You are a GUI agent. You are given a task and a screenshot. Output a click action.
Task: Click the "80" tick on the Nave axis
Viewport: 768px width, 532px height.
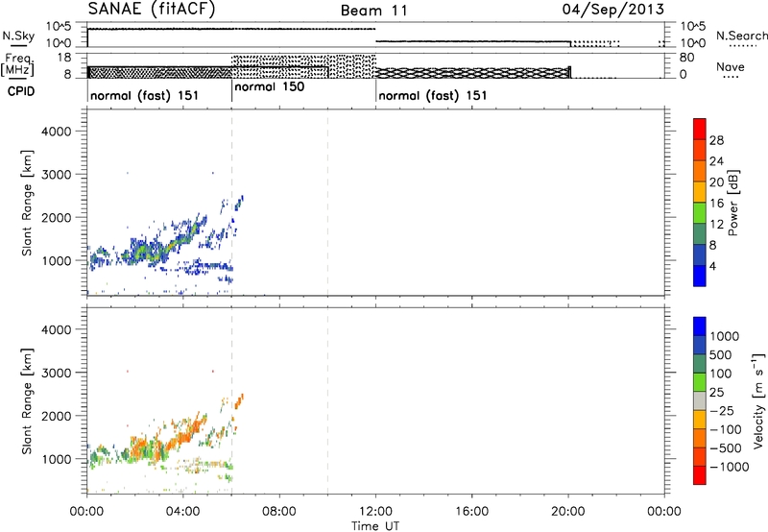pos(686,58)
